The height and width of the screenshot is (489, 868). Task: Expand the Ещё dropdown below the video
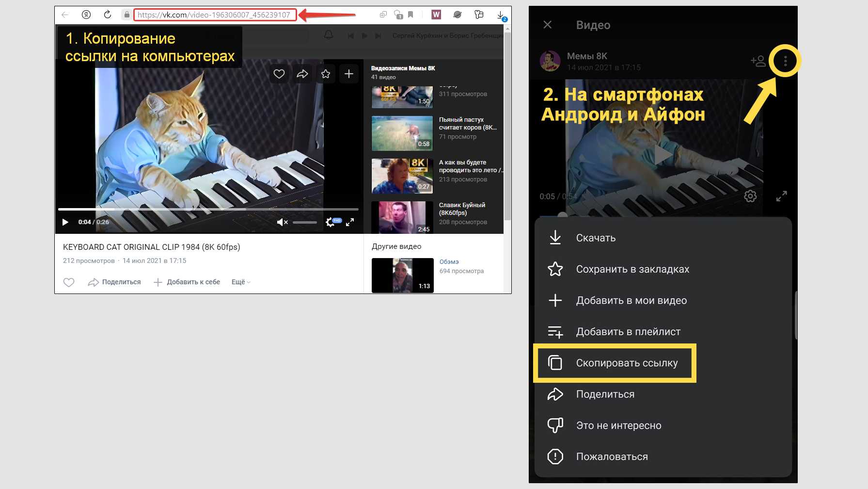coord(241,282)
